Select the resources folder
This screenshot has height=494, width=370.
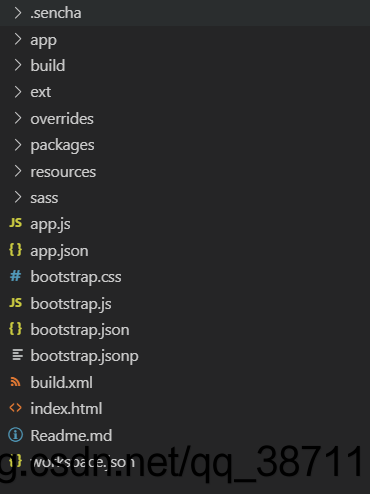click(185, 172)
